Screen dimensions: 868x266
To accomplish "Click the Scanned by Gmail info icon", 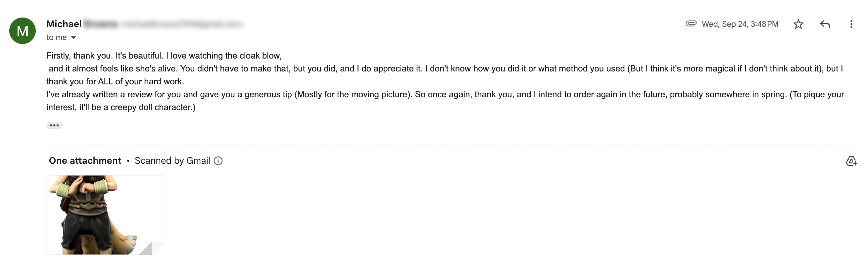I will [218, 161].
